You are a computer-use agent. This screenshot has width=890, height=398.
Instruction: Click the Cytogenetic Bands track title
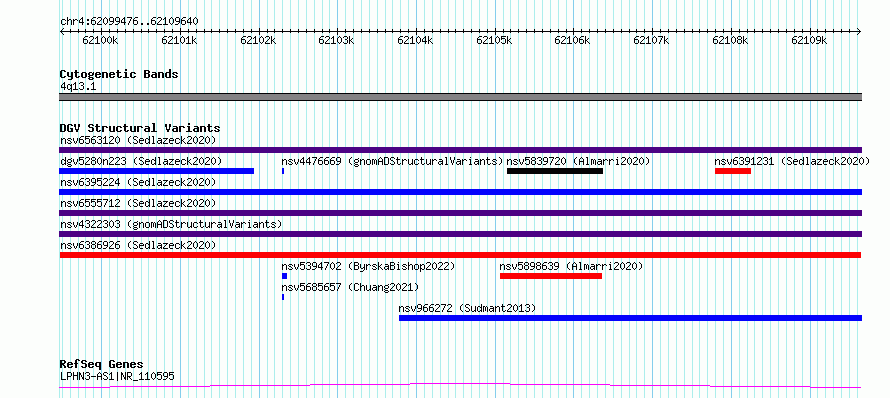[x=119, y=74]
